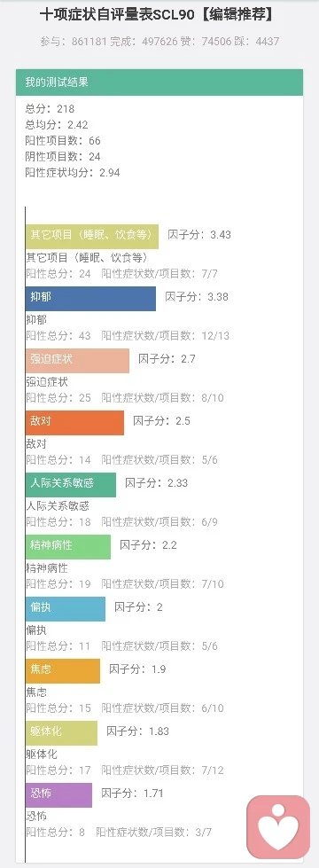Select the orange 敌对 bar

pyautogui.click(x=75, y=422)
